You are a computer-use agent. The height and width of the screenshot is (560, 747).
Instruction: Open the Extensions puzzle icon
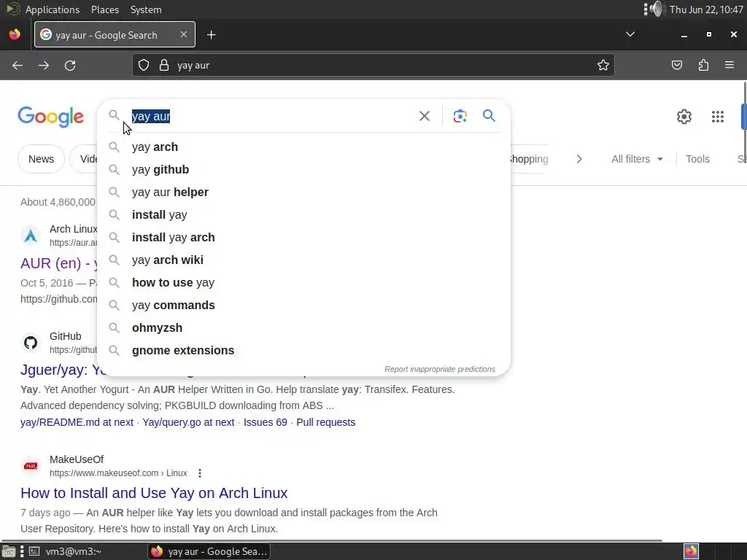pyautogui.click(x=703, y=65)
